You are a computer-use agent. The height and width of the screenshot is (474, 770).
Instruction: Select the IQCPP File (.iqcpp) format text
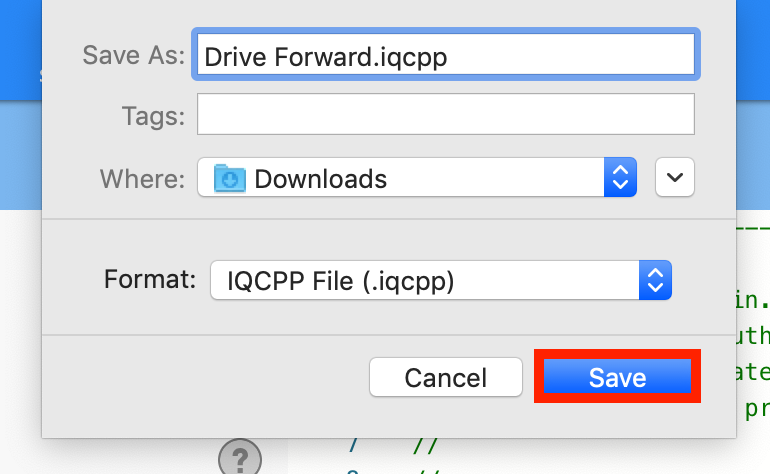(x=340, y=281)
